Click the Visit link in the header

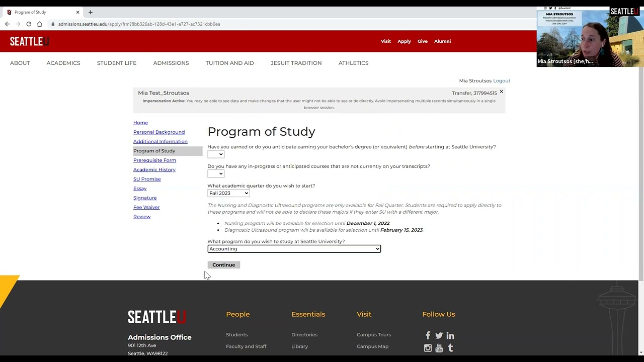point(386,41)
